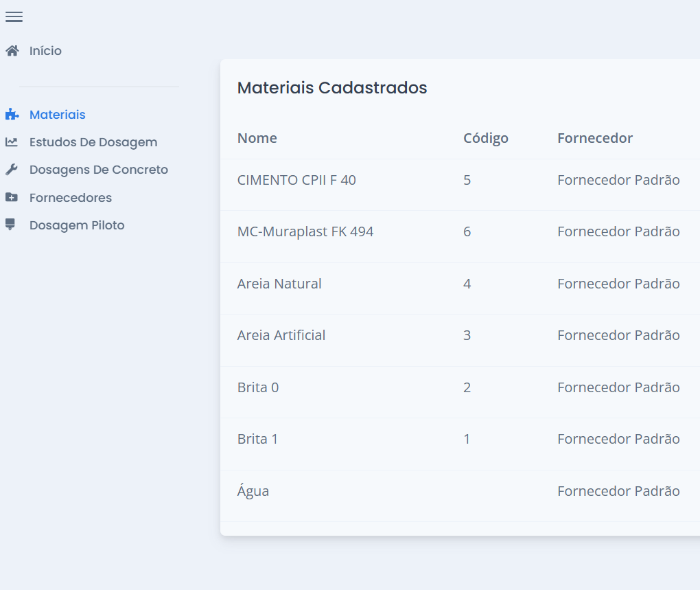Open the Início menu item
Viewport: 700px width, 590px height.
(x=45, y=51)
